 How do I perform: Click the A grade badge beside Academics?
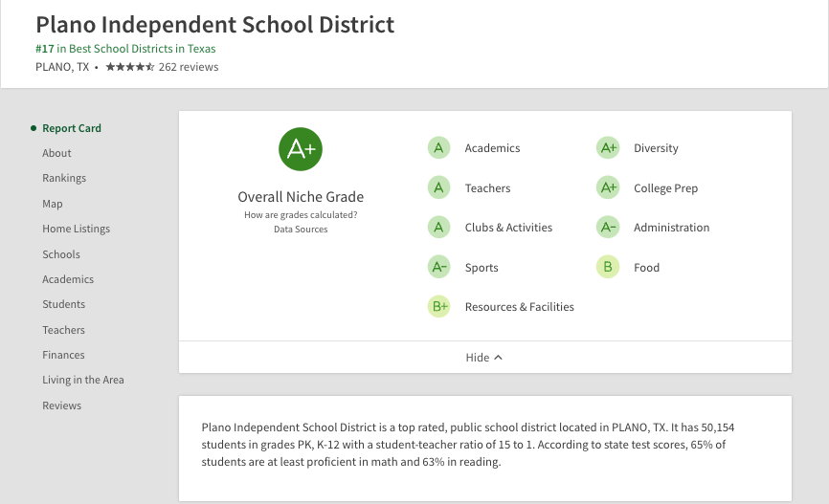click(x=438, y=148)
